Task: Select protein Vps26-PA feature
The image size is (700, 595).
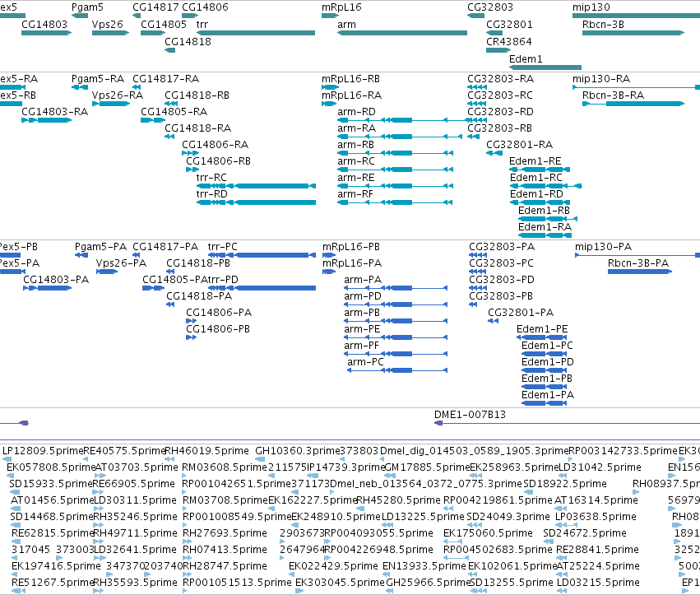Action: click(107, 272)
